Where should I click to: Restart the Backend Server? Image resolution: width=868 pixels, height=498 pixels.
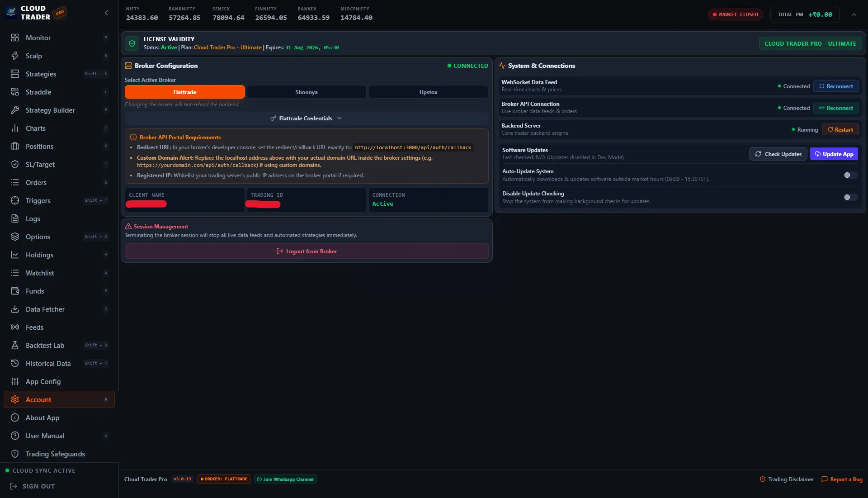tap(840, 129)
